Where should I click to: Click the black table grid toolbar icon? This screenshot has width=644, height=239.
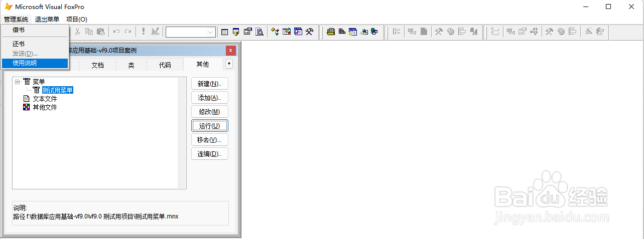tap(342, 32)
